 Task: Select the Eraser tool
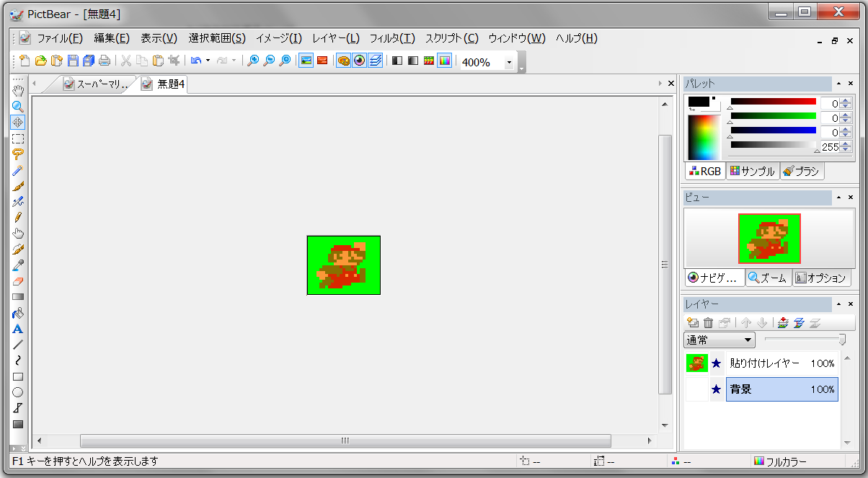pyautogui.click(x=18, y=281)
